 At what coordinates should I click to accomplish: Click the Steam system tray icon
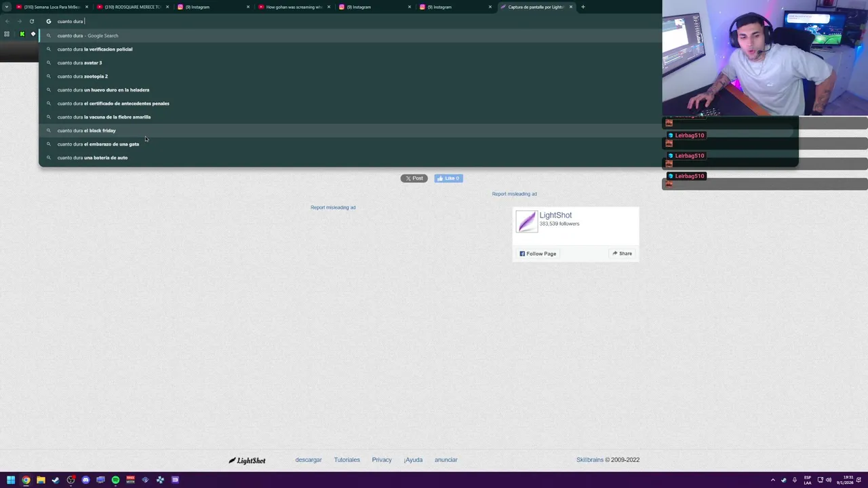pos(784,480)
